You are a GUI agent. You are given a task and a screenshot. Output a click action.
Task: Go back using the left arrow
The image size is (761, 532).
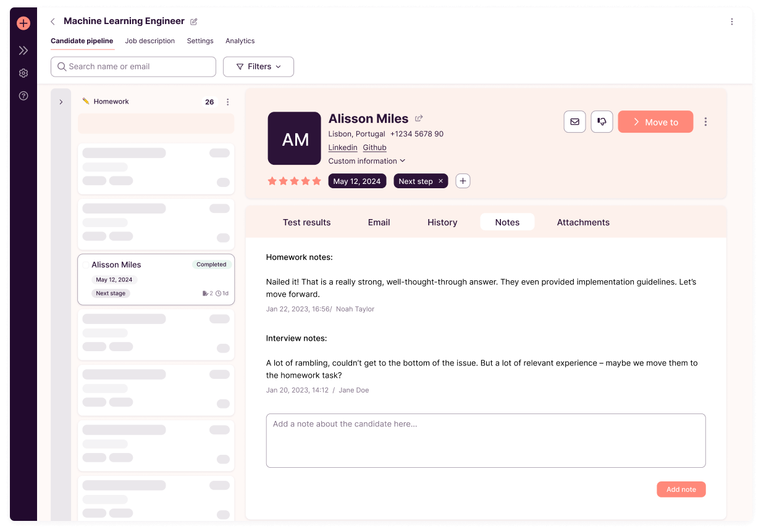coord(53,22)
